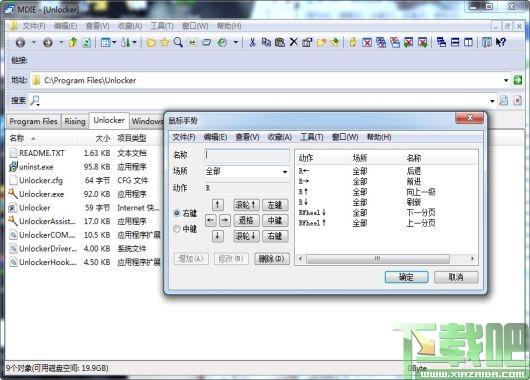Expand the search bar dropdown arrow
The width and height of the screenshot is (530, 380).
pyautogui.click(x=492, y=101)
